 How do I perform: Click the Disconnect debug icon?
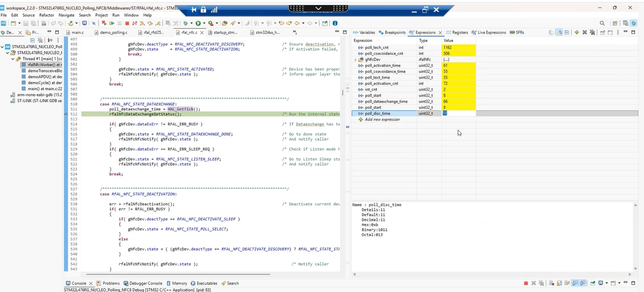coord(134,23)
